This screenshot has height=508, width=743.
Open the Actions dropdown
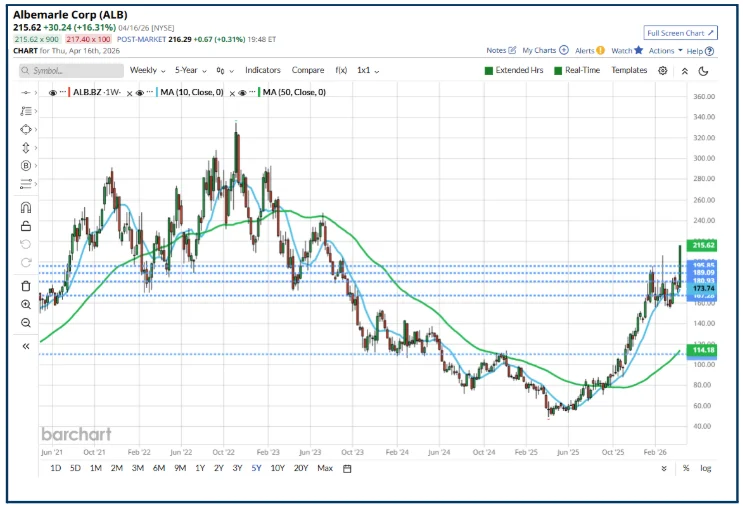point(665,50)
